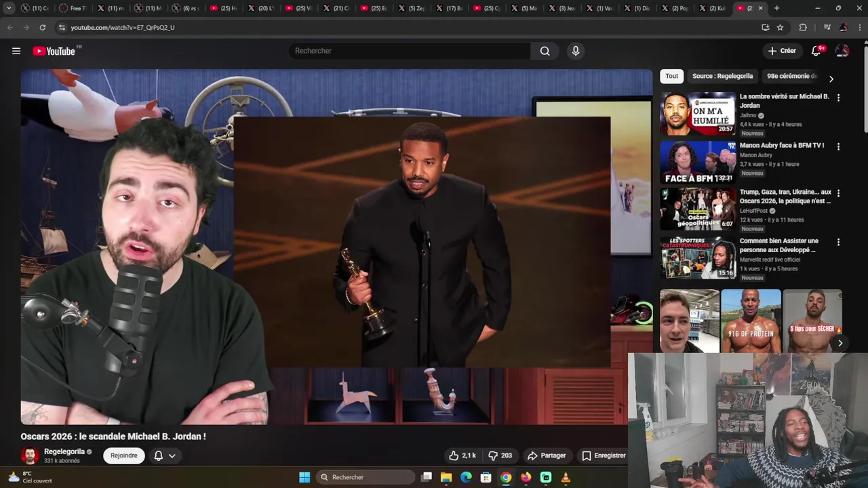Open the weather widget showing 8°C

click(31, 477)
